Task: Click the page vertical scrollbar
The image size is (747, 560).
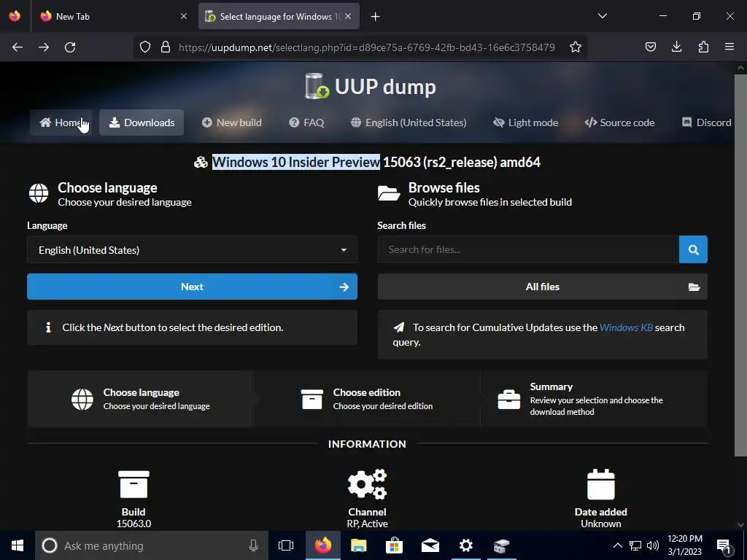Action: tap(740, 267)
